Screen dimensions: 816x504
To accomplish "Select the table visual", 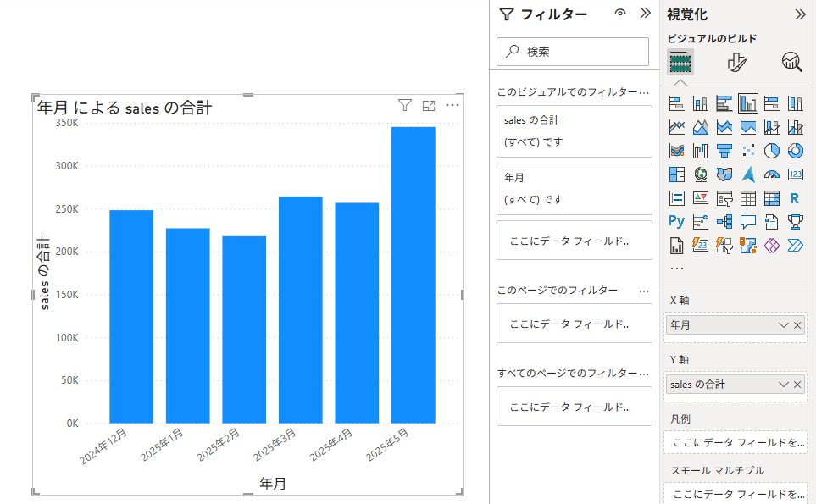I will click(x=748, y=198).
